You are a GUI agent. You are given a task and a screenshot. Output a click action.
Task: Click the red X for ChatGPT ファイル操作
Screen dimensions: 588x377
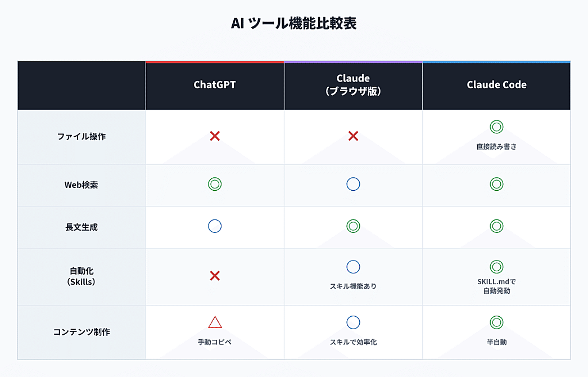pos(215,136)
